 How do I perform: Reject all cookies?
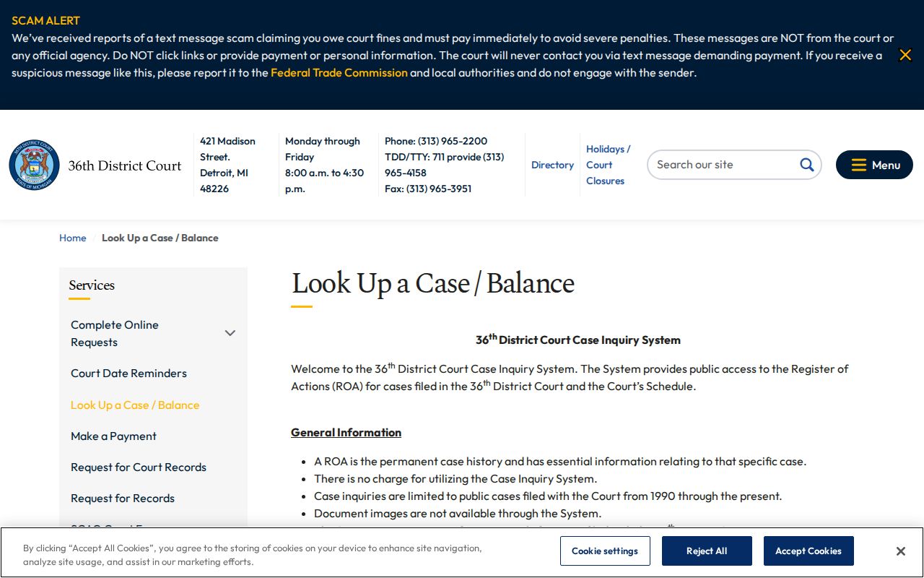pos(707,551)
